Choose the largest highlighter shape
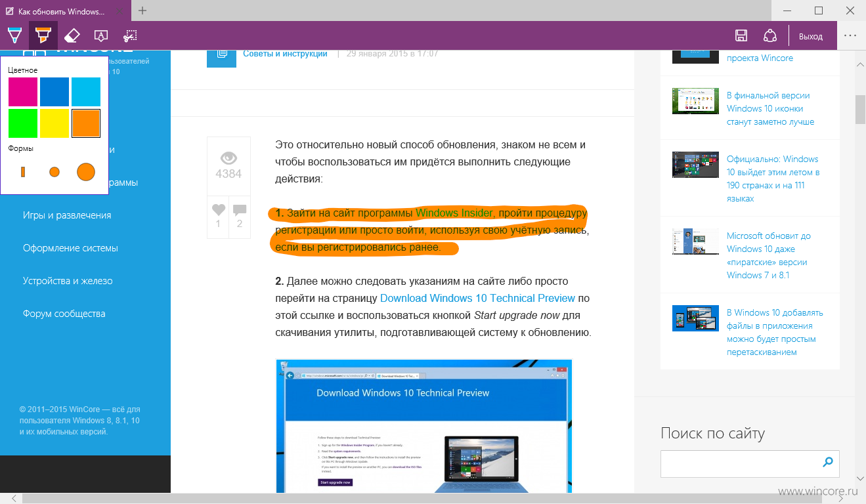866x504 pixels. coord(86,172)
